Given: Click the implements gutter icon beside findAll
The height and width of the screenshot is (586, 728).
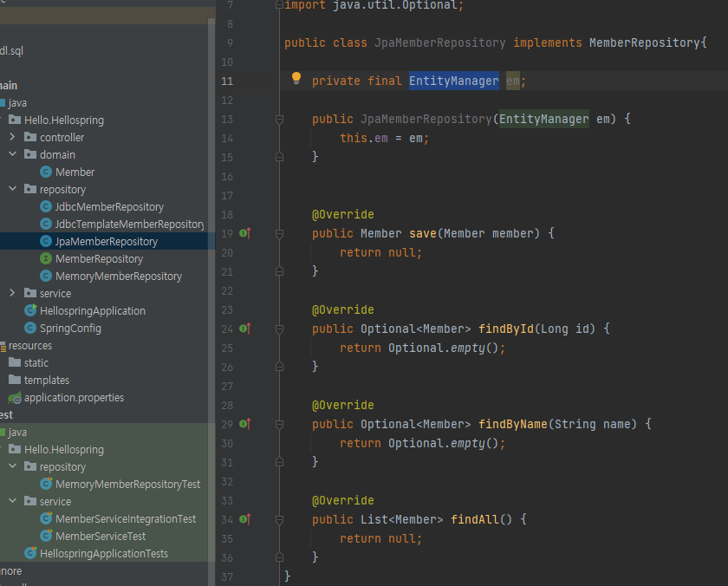Looking at the screenshot, I should pos(245,519).
